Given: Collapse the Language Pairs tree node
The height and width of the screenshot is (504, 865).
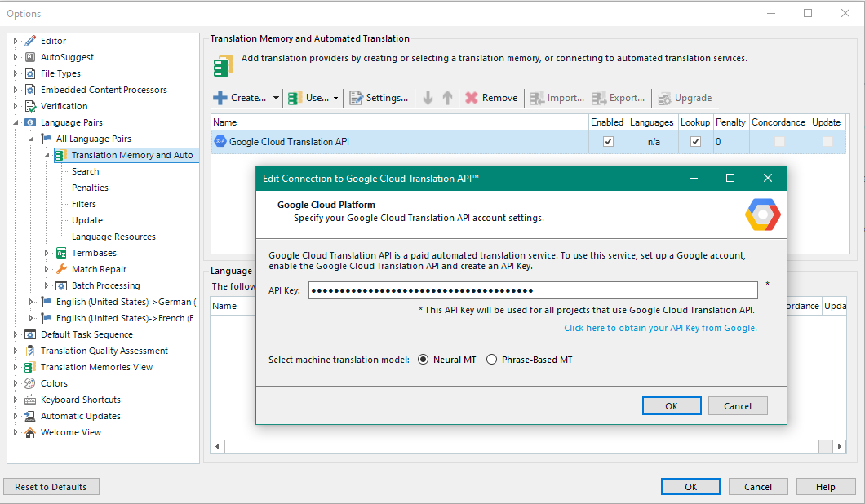Looking at the screenshot, I should coord(16,122).
